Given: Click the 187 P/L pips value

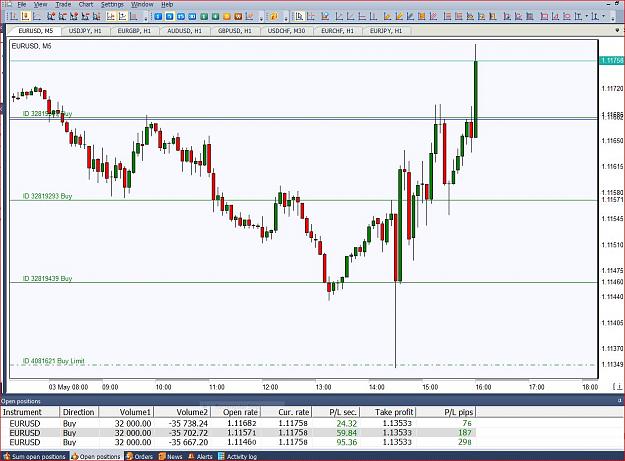Looking at the screenshot, I should (x=465, y=433).
